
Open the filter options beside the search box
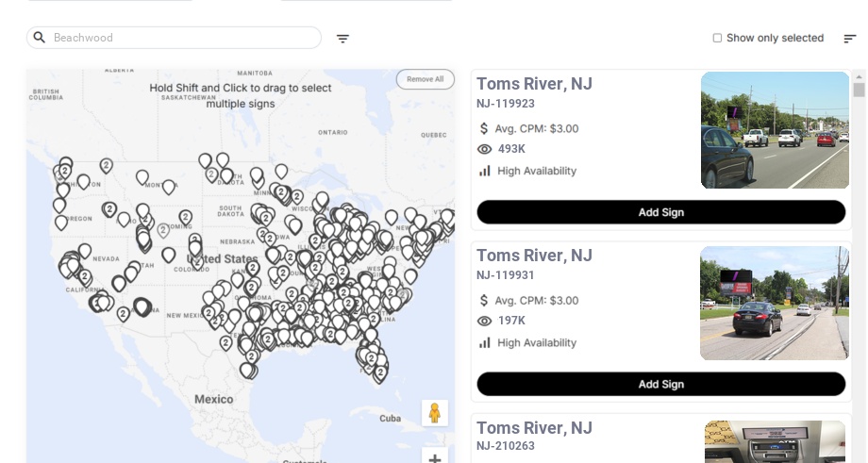[342, 39]
